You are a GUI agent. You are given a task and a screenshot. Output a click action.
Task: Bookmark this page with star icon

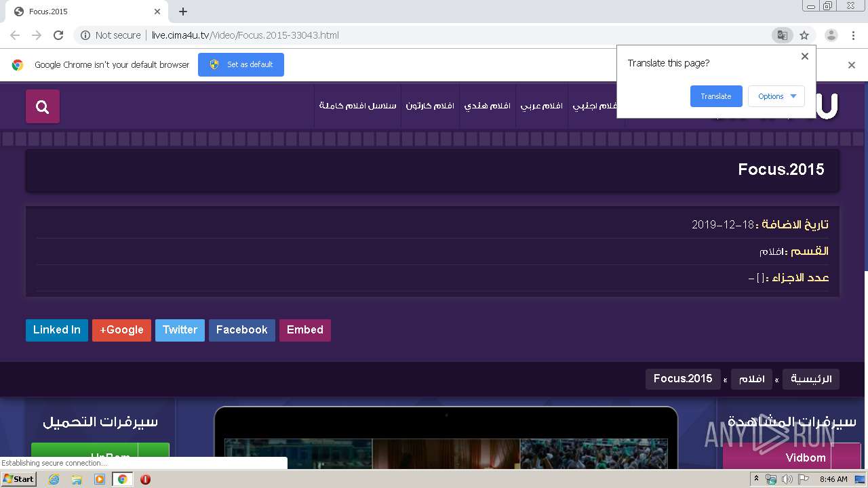804,35
